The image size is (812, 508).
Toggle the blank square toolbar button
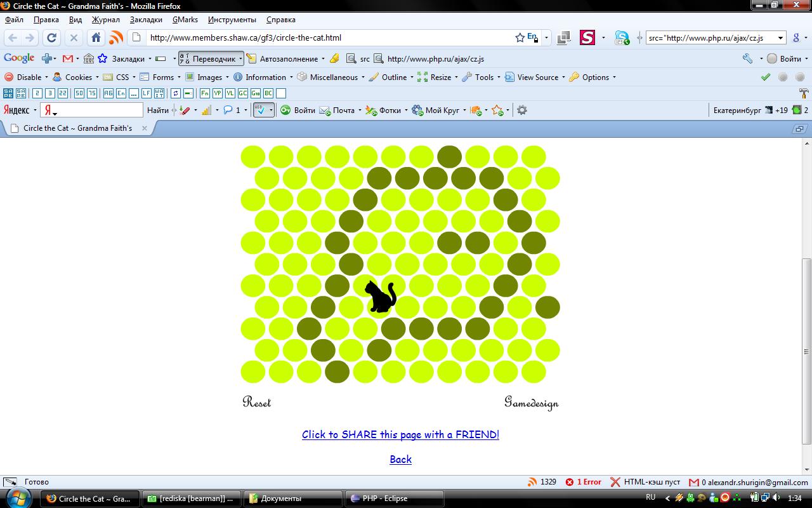(x=281, y=93)
